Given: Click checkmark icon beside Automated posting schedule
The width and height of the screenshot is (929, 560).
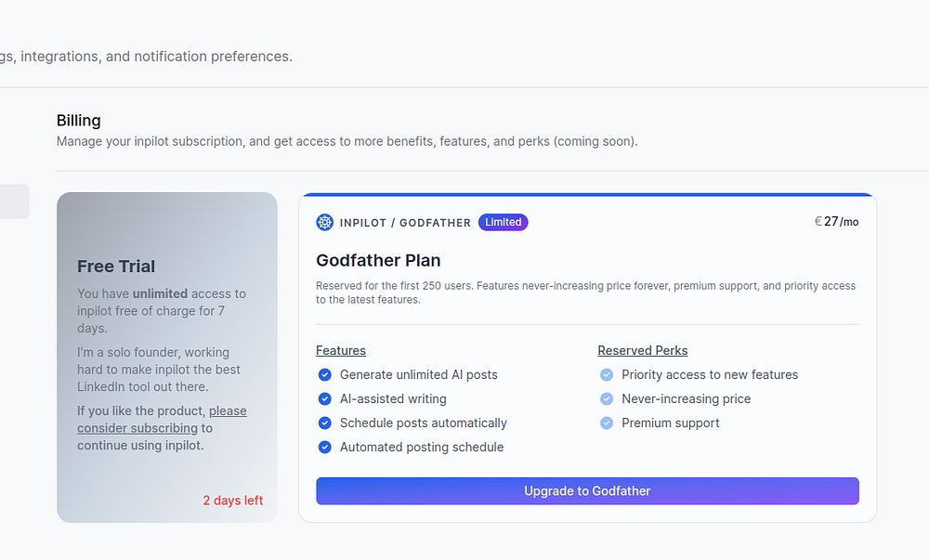Looking at the screenshot, I should [324, 447].
